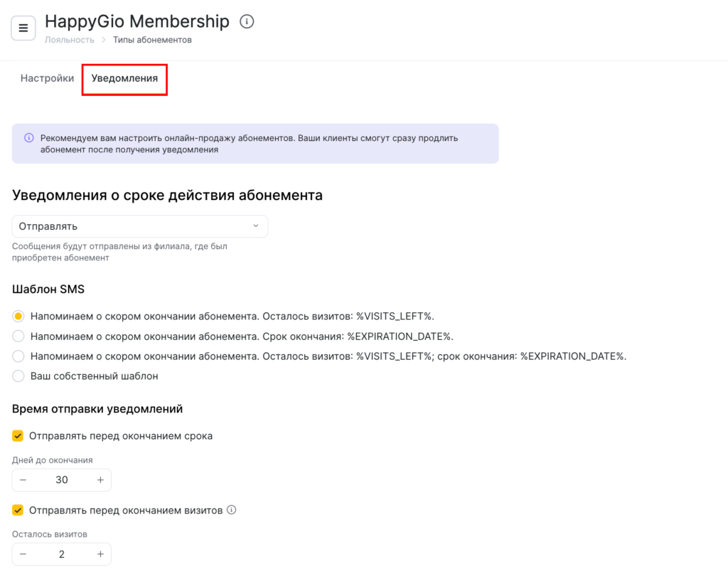Viewport: 728px width, 572px height.
Task: Open the 'Отправлять' notifications dropdown
Action: click(140, 226)
